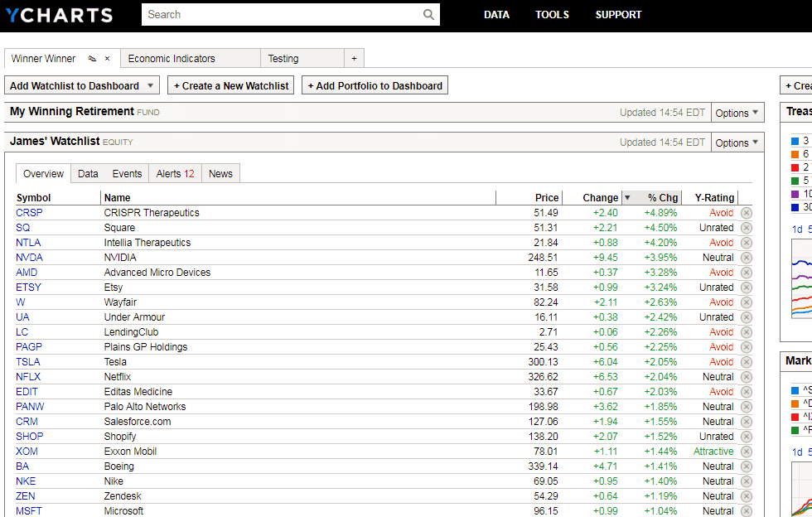The image size is (812, 517).
Task: Remove Wayfair from the watchlist
Action: (747, 302)
